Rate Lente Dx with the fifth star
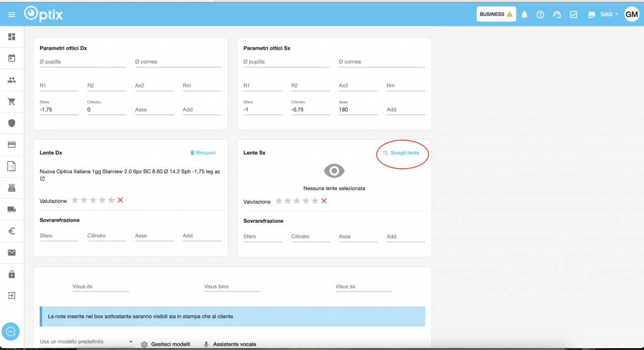Image resolution: width=644 pixels, height=350 pixels. 111,200
